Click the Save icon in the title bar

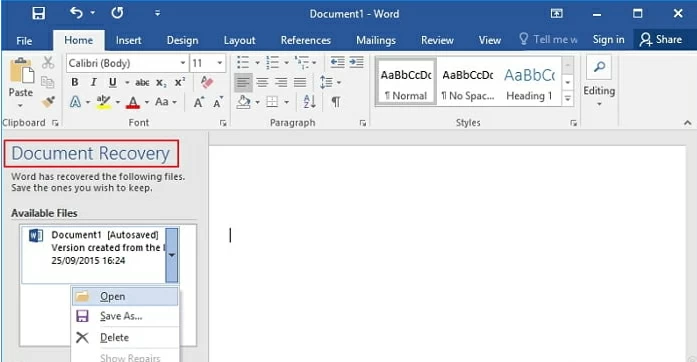point(39,13)
